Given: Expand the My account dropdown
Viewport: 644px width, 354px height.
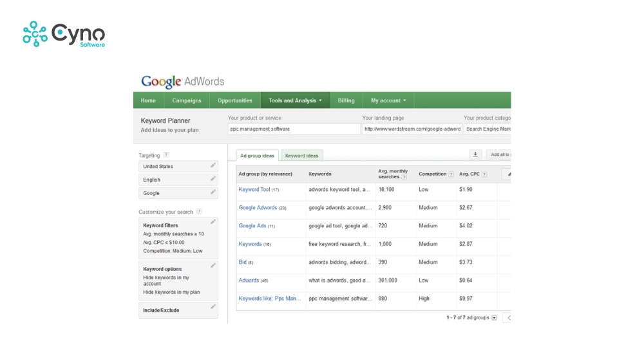Looking at the screenshot, I should pos(388,100).
